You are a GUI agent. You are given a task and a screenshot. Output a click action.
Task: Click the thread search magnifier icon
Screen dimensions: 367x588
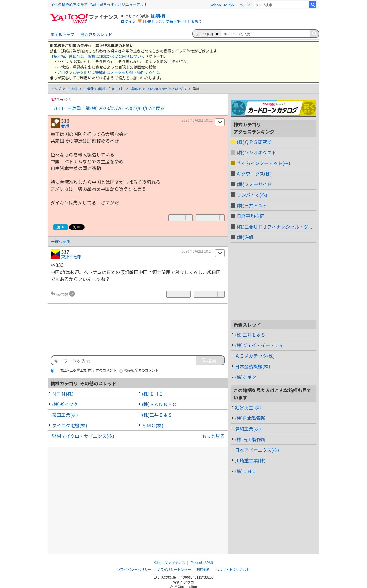tap(314, 34)
